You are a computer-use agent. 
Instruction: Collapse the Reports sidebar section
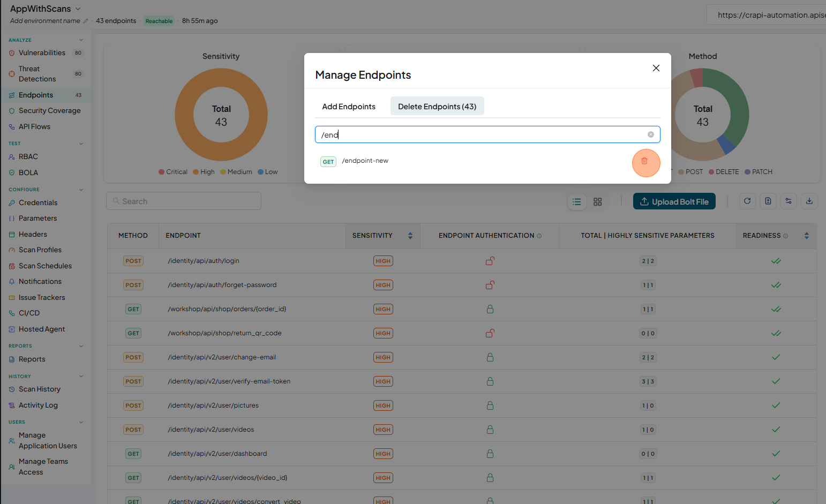tap(81, 346)
